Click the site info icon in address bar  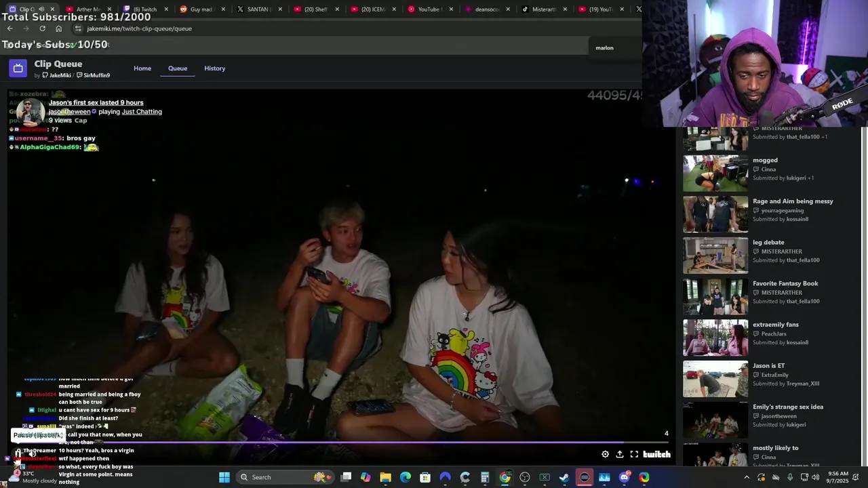click(x=78, y=28)
